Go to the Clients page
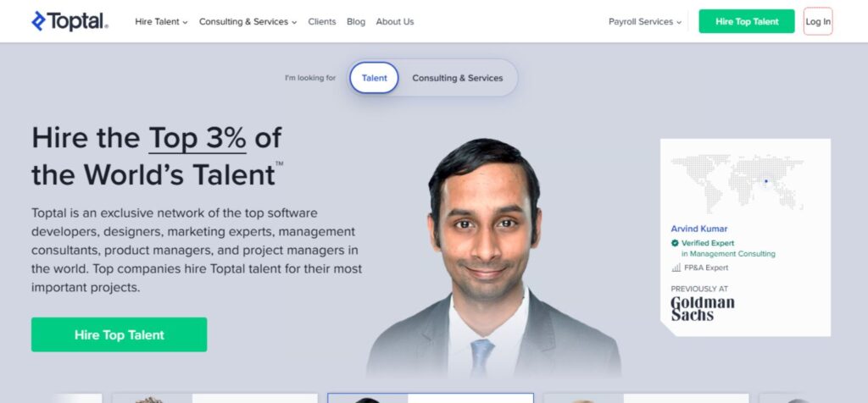This screenshot has height=403, width=868. (x=322, y=21)
